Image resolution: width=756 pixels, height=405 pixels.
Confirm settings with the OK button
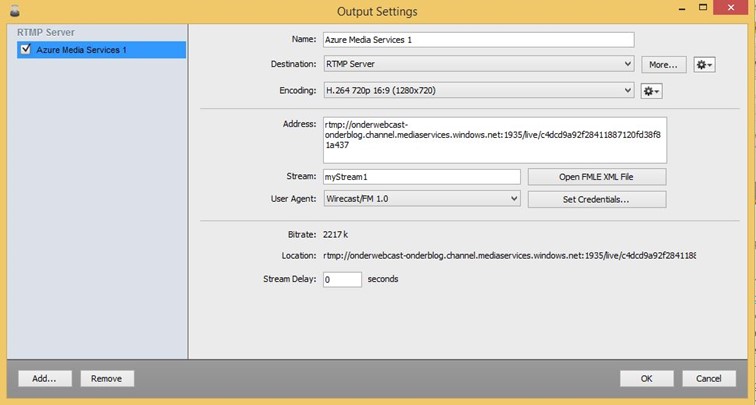pos(647,378)
